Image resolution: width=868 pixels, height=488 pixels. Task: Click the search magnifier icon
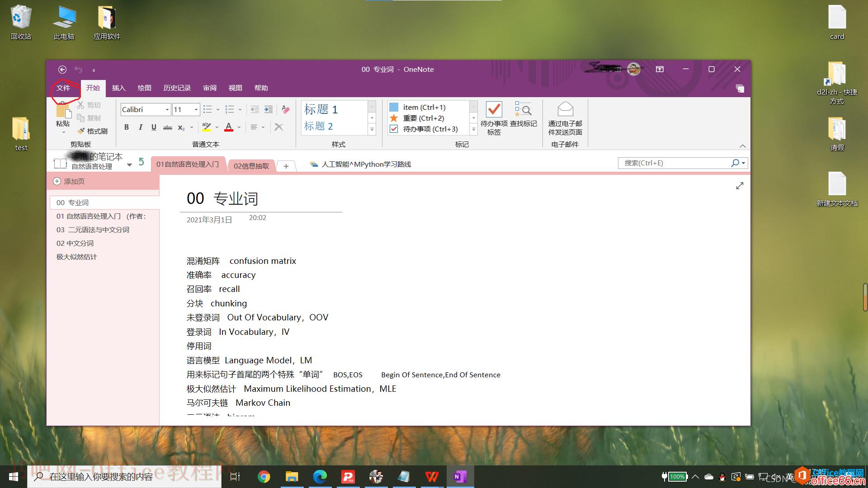pyautogui.click(x=735, y=163)
